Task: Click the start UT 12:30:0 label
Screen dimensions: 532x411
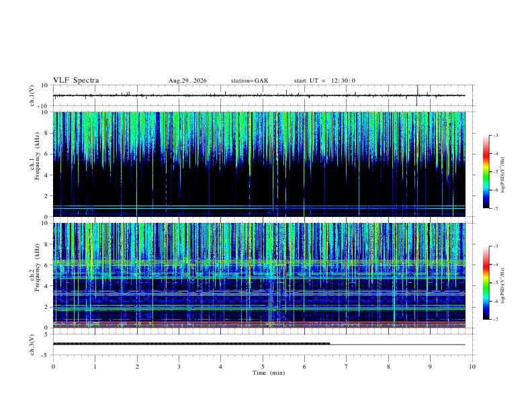Action: (324, 81)
